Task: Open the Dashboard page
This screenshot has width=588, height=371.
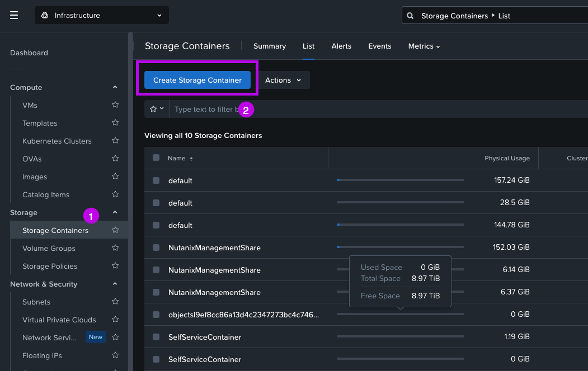Action: click(x=29, y=53)
